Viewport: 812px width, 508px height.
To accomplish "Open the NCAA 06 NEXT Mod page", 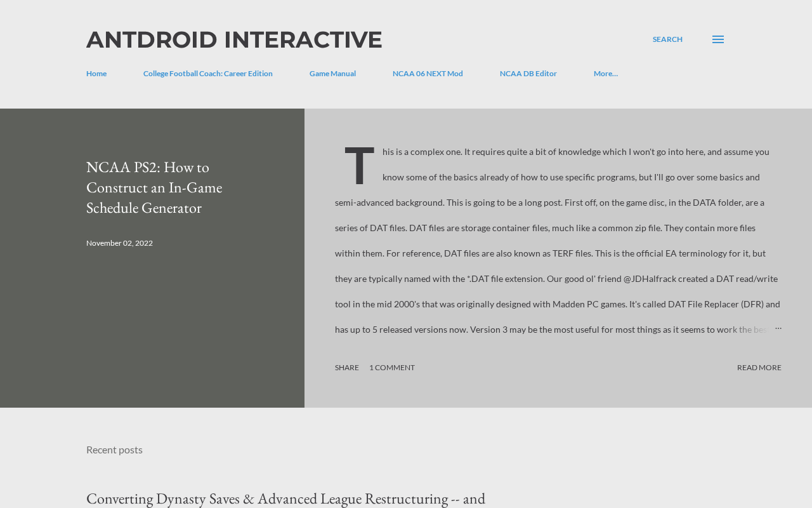I will click(x=428, y=74).
